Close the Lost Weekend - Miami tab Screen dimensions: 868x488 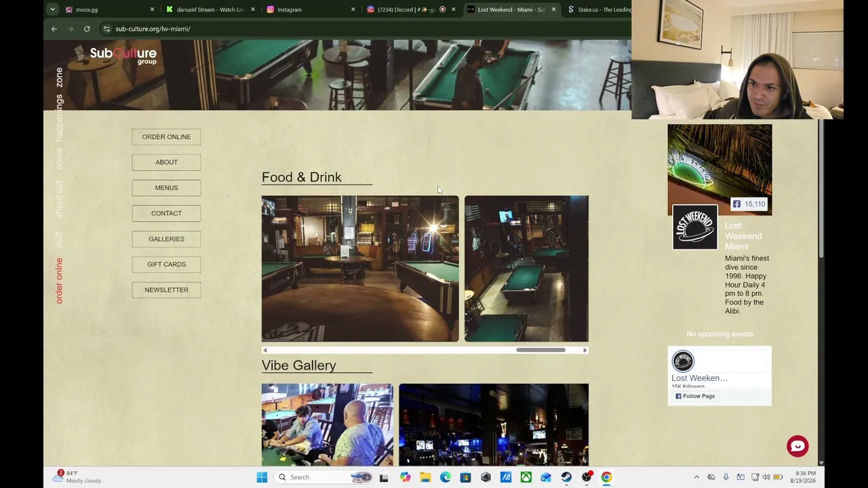tap(553, 9)
